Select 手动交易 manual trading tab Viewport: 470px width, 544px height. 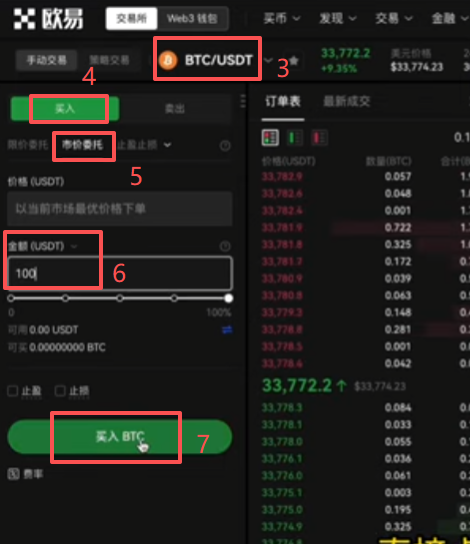pos(46,60)
